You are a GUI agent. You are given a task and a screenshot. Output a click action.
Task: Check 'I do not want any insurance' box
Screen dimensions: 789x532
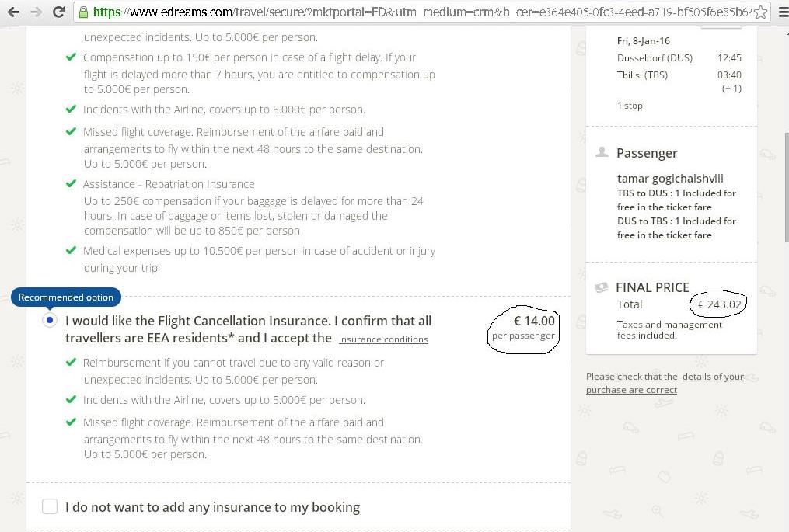coord(50,506)
